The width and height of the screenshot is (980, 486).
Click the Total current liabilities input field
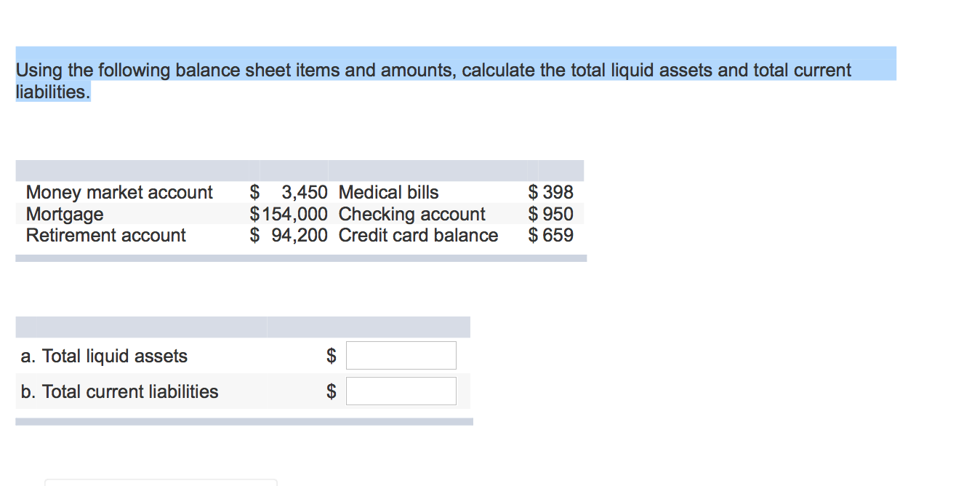click(x=401, y=391)
